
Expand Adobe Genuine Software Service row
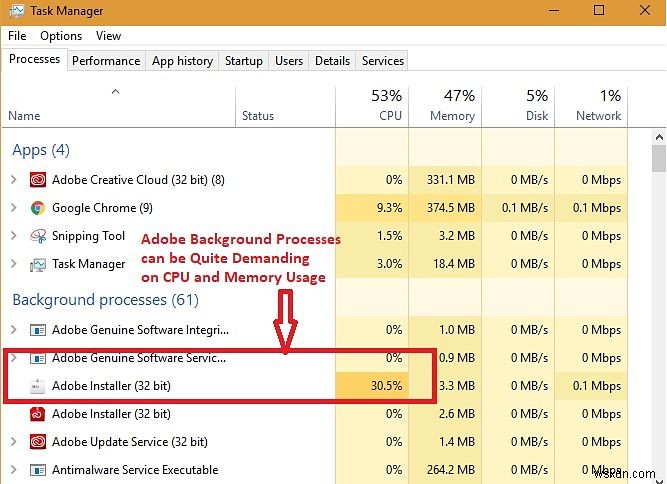coord(14,358)
